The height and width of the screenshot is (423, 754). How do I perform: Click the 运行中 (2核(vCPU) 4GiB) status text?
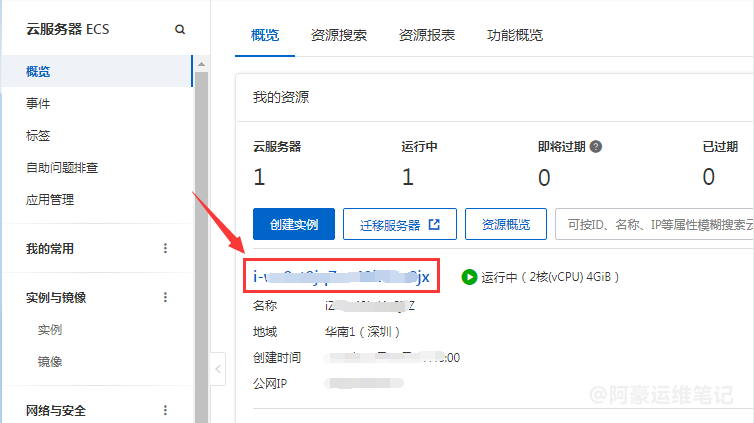coord(550,277)
